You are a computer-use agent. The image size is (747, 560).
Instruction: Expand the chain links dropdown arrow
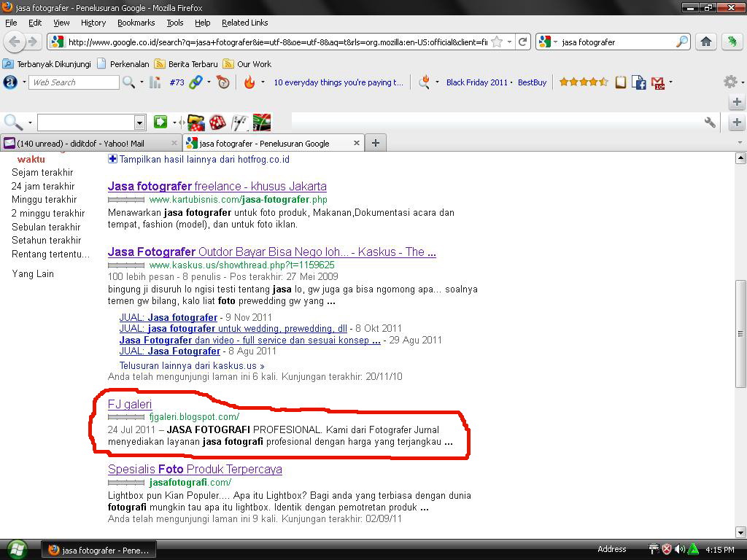pyautogui.click(x=209, y=82)
